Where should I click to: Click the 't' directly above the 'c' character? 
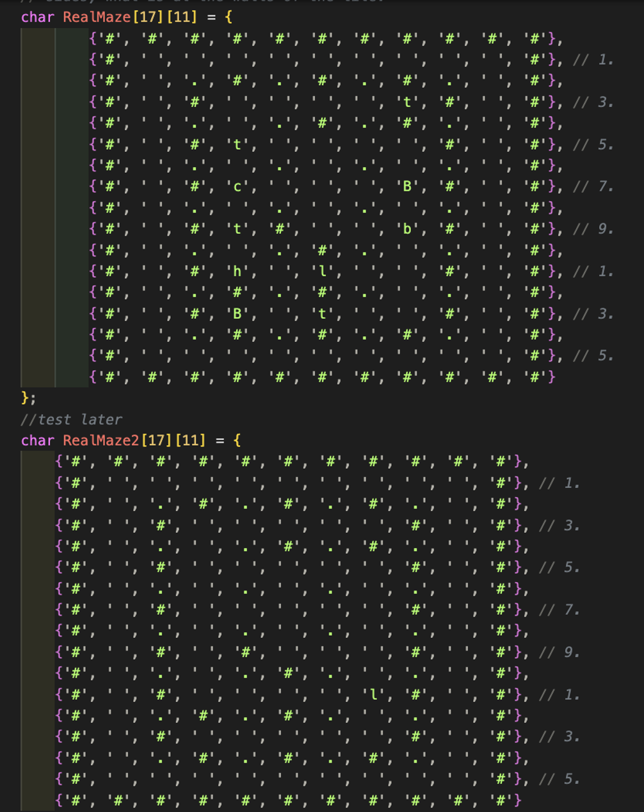point(237,145)
